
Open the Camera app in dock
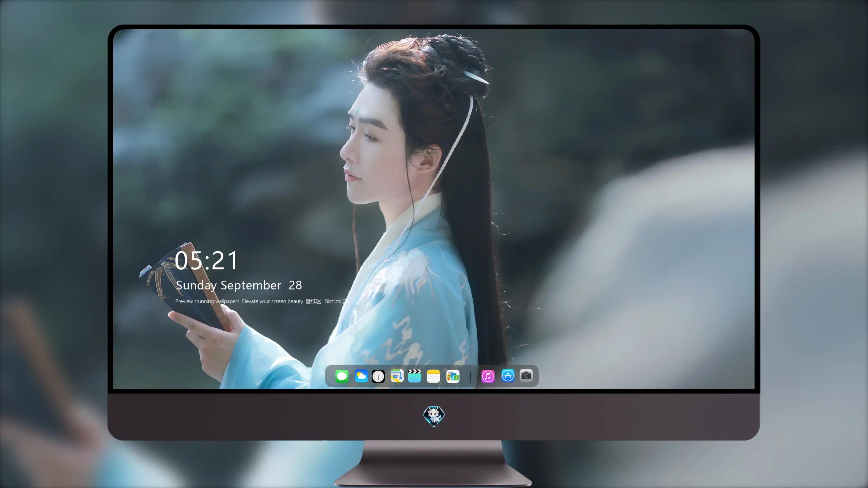click(526, 375)
